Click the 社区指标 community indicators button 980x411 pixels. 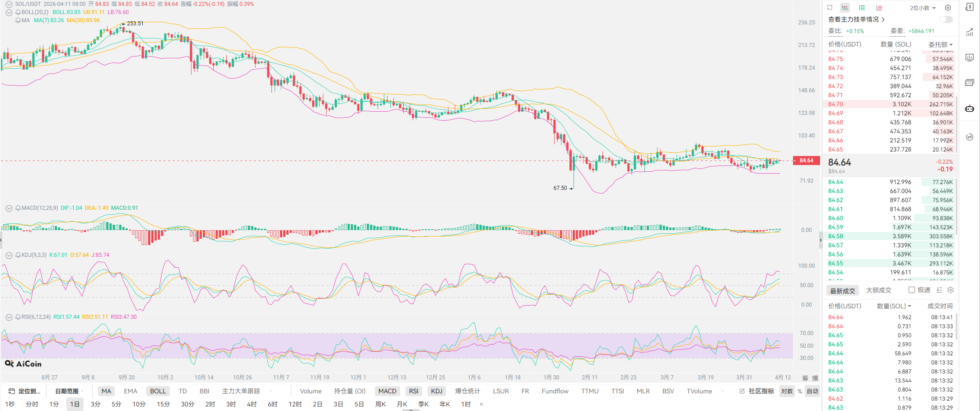tap(757, 391)
